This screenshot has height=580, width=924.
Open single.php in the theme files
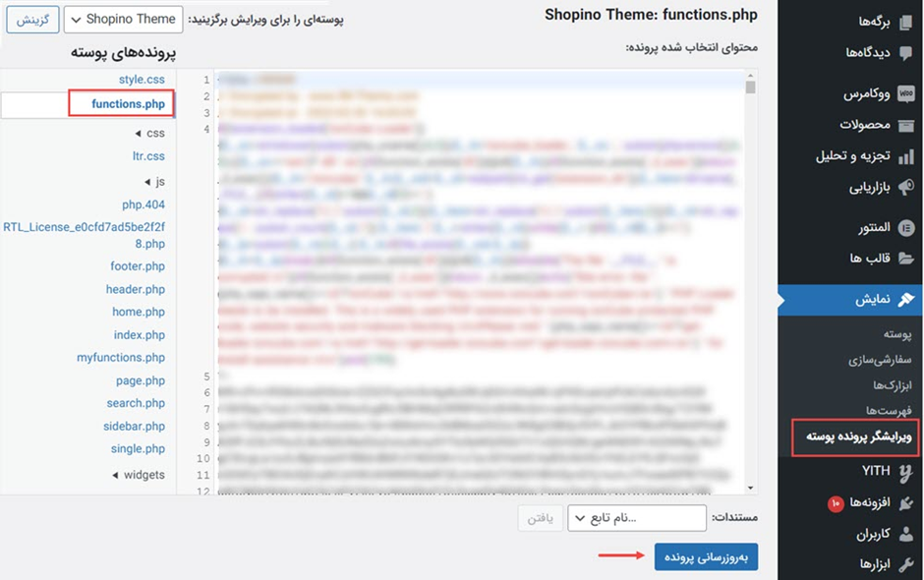(138, 449)
